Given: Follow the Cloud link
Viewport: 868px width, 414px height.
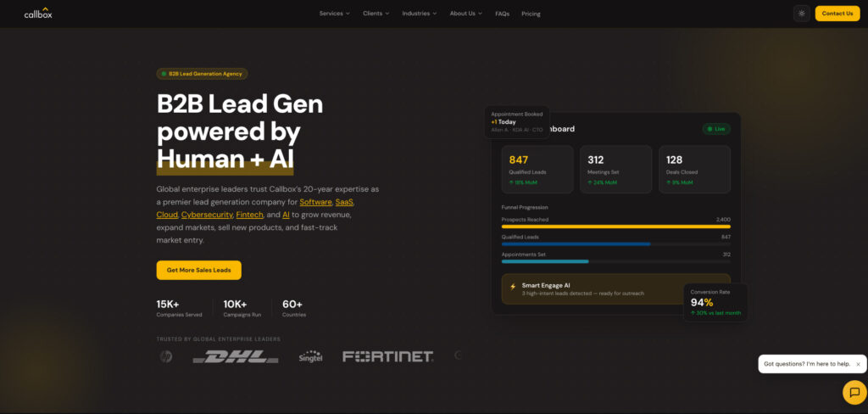Looking at the screenshot, I should [x=167, y=215].
